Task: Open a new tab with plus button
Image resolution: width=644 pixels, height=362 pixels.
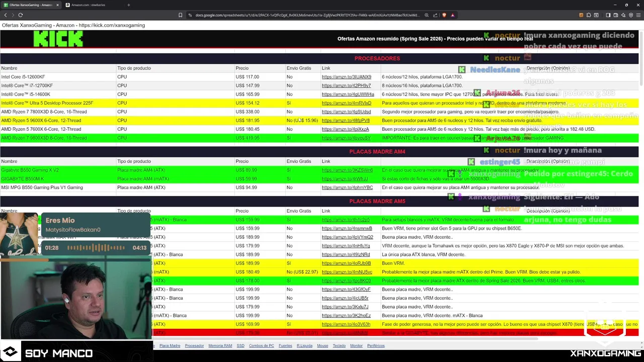Action: click(128, 5)
